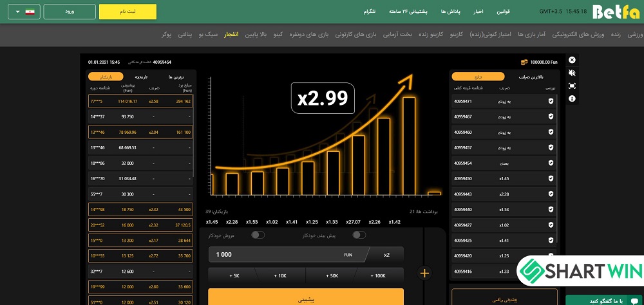Open ورزش های الکترونیکی section
The image size is (644, 305).
pos(578,35)
